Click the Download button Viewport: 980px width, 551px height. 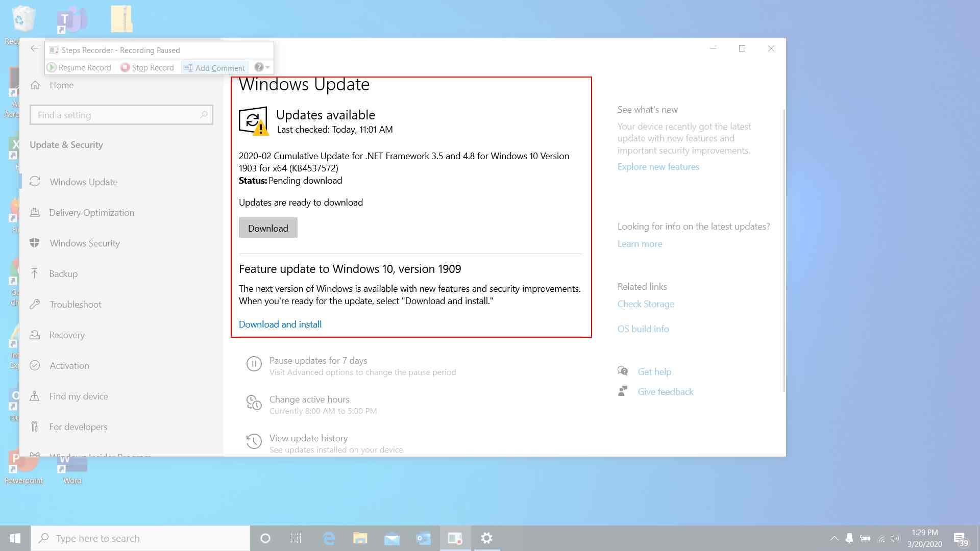coord(268,228)
